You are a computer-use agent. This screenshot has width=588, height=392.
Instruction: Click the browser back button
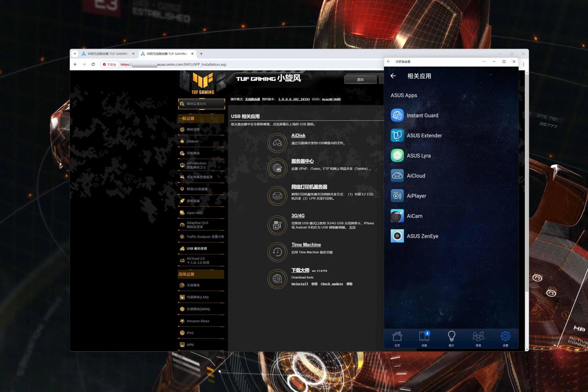pos(75,64)
